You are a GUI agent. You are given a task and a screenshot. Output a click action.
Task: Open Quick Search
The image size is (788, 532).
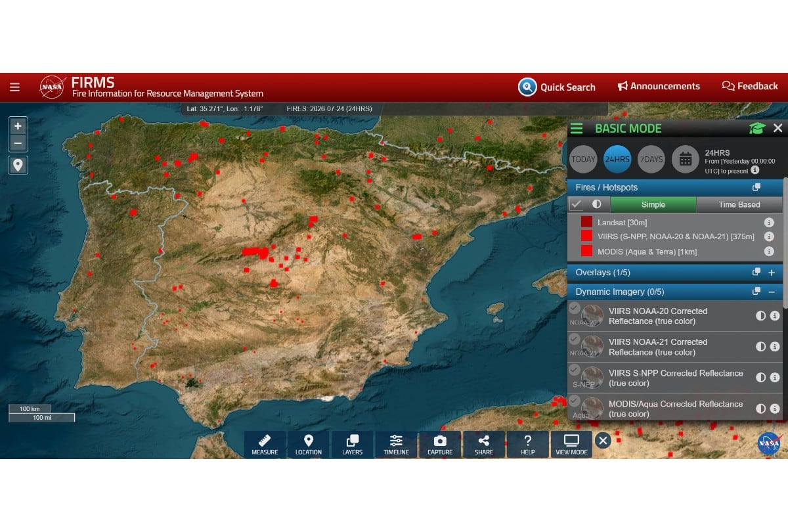[557, 87]
